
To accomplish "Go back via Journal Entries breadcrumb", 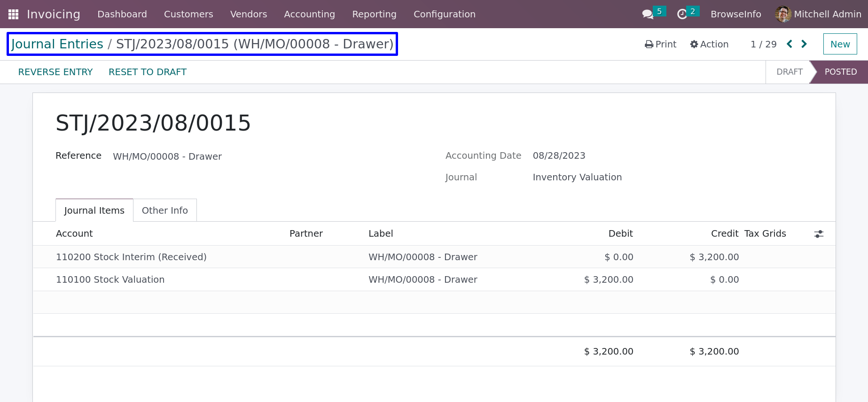I will coord(57,44).
